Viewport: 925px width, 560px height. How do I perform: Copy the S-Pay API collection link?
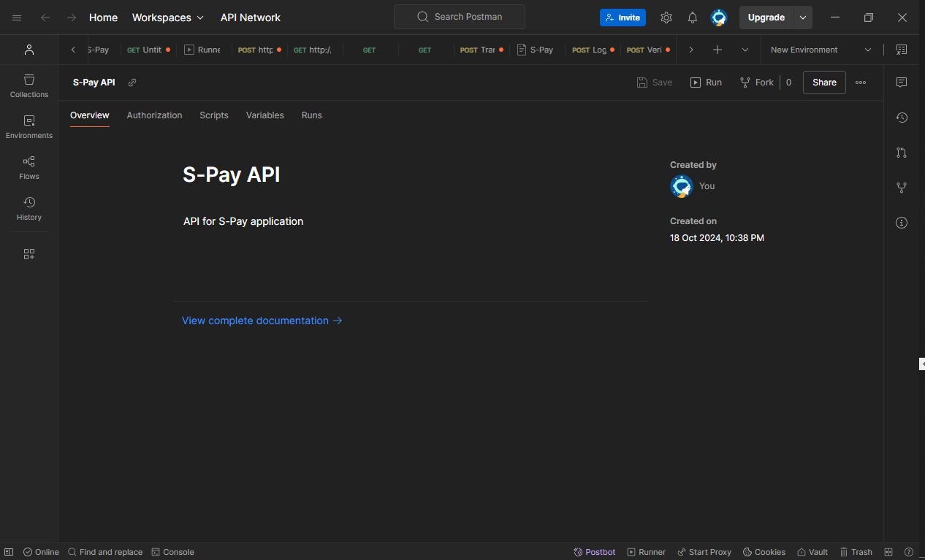point(132,83)
